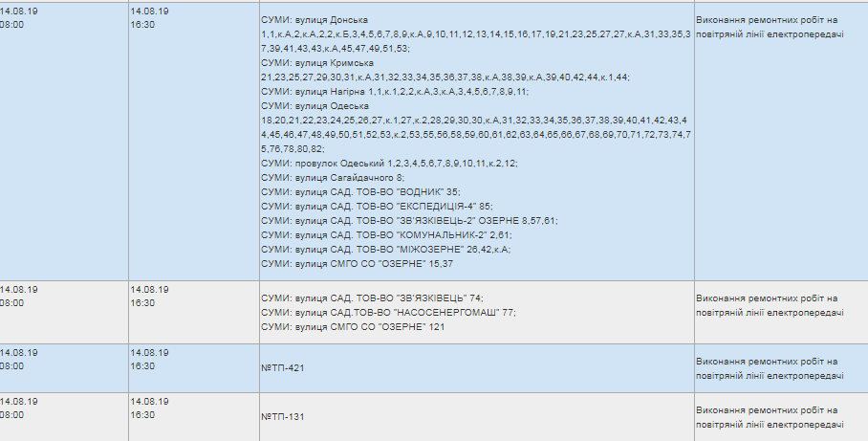
Task: Click the вулиця Нагірна address line
Action: (x=395, y=92)
